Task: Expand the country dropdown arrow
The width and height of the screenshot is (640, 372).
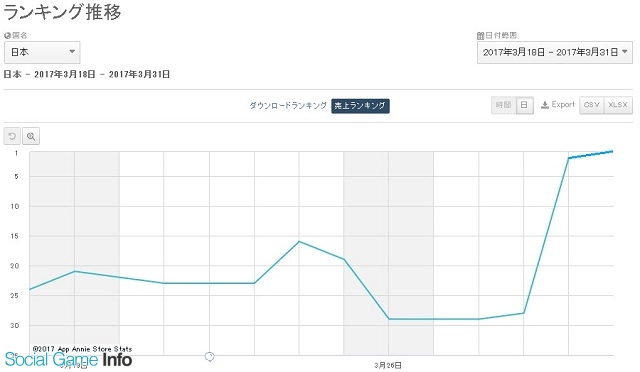Action: point(72,51)
